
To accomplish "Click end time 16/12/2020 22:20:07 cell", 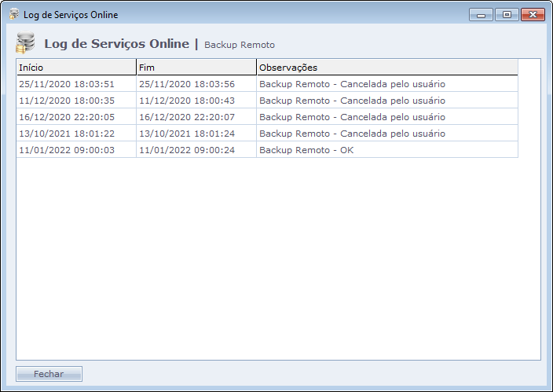I will [187, 117].
